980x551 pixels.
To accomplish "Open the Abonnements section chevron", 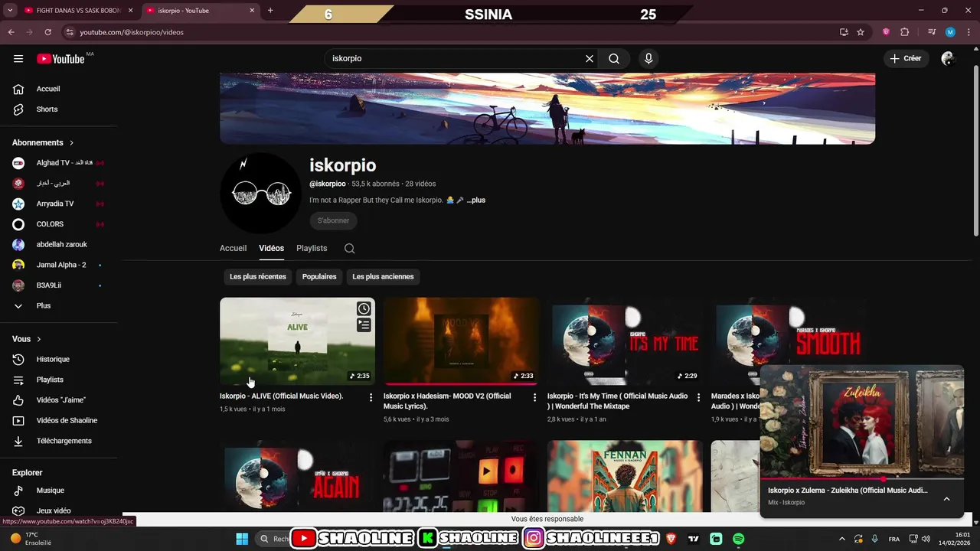I will (72, 143).
